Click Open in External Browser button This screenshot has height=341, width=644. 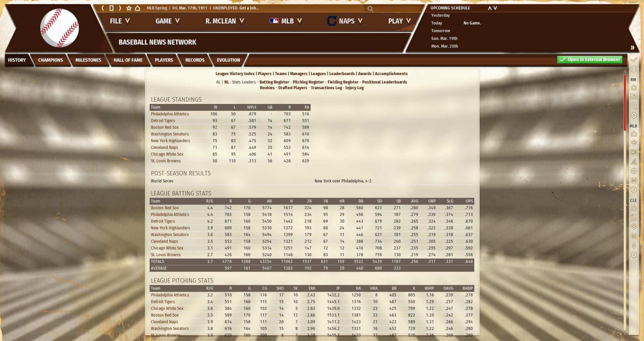click(x=590, y=60)
